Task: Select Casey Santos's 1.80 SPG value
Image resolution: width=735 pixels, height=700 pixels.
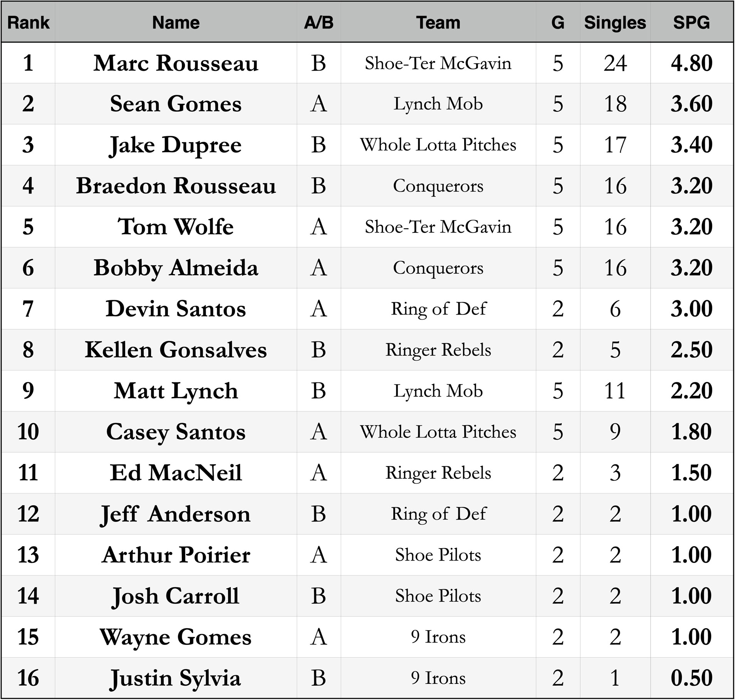Action: click(x=691, y=432)
